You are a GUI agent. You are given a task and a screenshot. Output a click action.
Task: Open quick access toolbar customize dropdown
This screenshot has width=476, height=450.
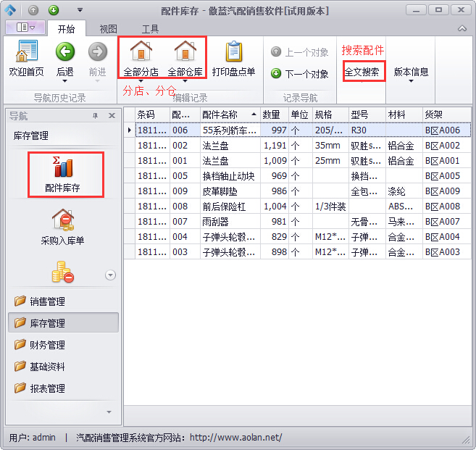click(x=79, y=11)
